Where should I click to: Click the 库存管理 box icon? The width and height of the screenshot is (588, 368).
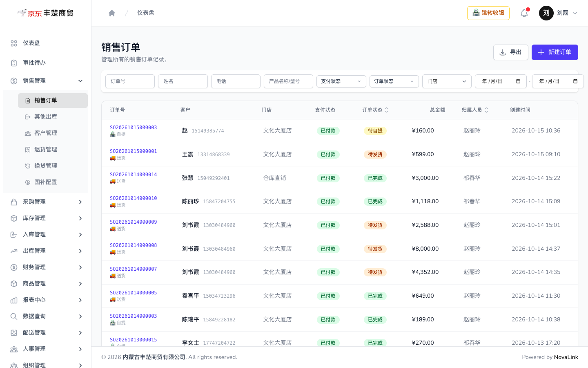[14, 218]
